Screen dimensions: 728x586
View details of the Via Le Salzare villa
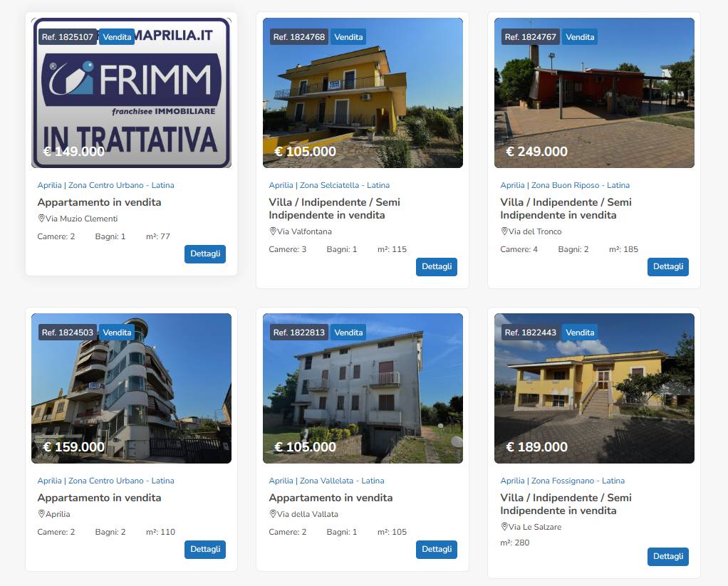click(667, 556)
